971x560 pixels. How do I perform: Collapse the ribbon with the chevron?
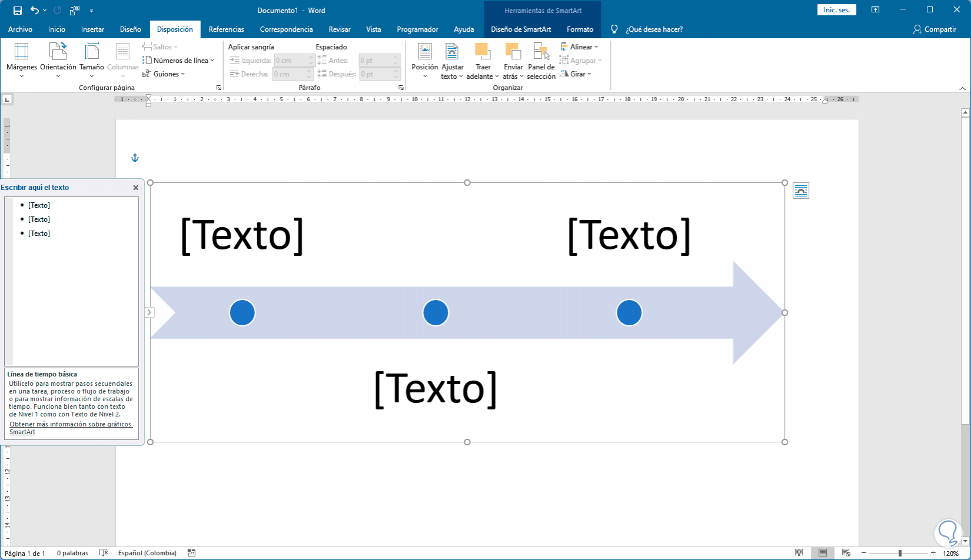click(963, 88)
